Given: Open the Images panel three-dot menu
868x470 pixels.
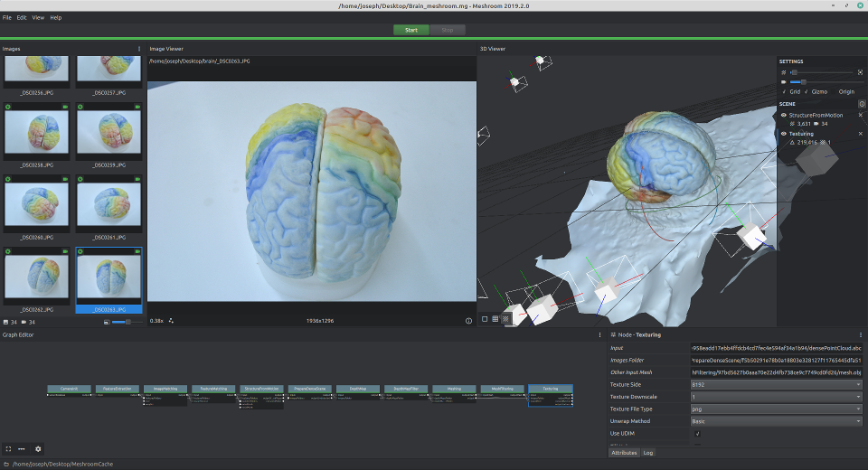Looking at the screenshot, I should coord(138,49).
